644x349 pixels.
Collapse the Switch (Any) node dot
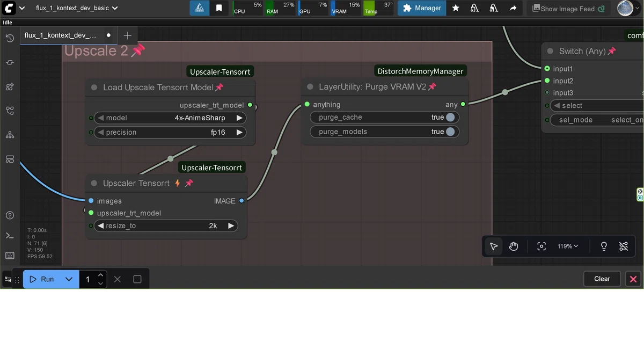tap(550, 51)
